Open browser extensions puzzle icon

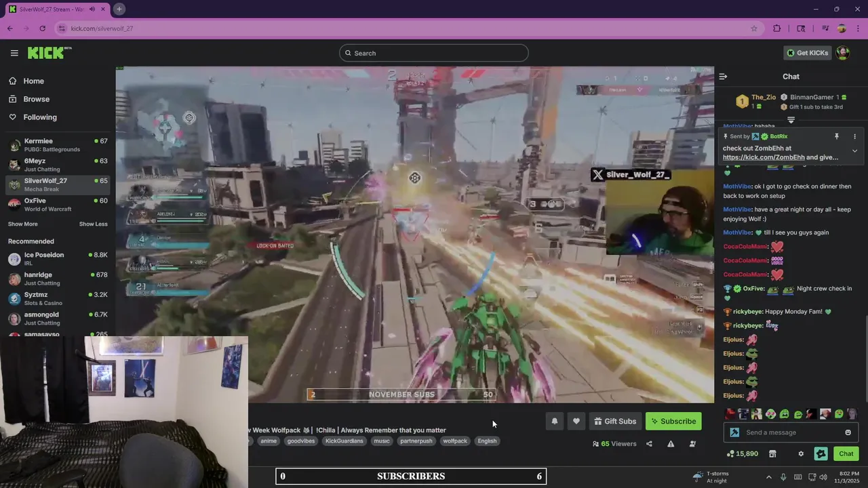777,28
